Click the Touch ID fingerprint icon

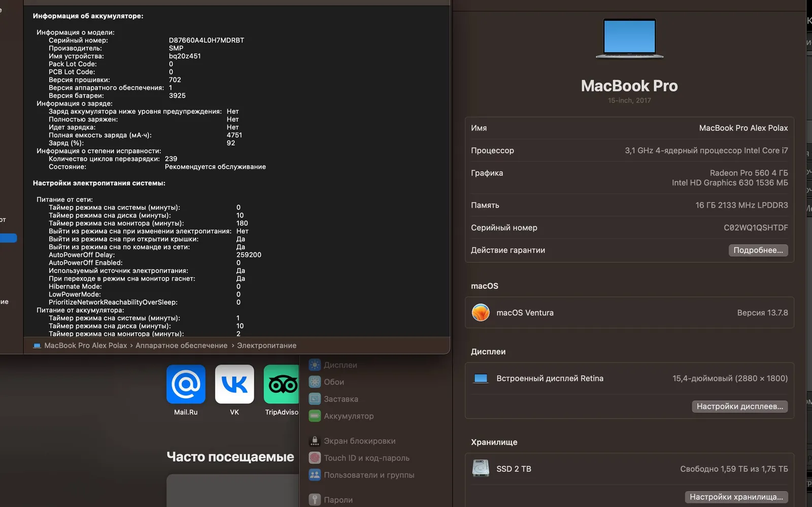click(315, 458)
